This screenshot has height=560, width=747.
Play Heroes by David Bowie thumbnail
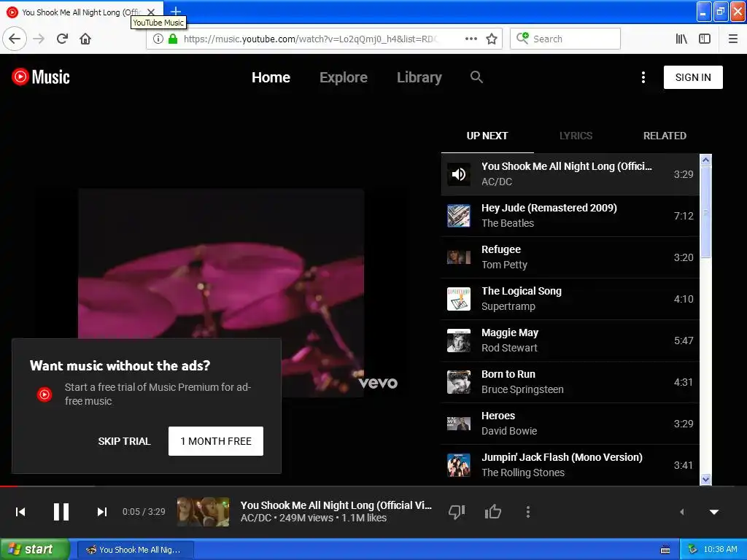pos(459,424)
